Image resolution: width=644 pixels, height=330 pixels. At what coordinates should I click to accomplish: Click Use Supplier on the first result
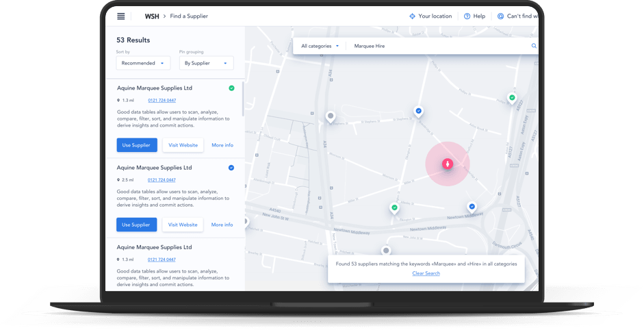[x=137, y=145]
